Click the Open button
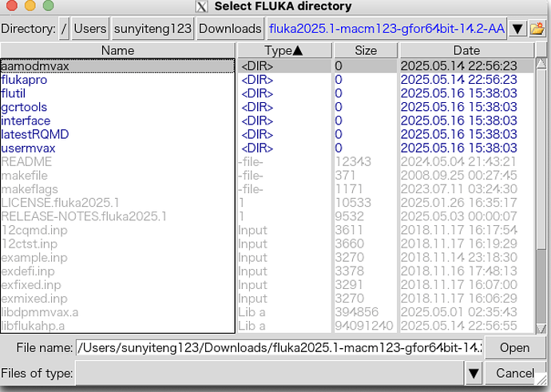Viewport: 551px width, 392px height. pyautogui.click(x=515, y=348)
